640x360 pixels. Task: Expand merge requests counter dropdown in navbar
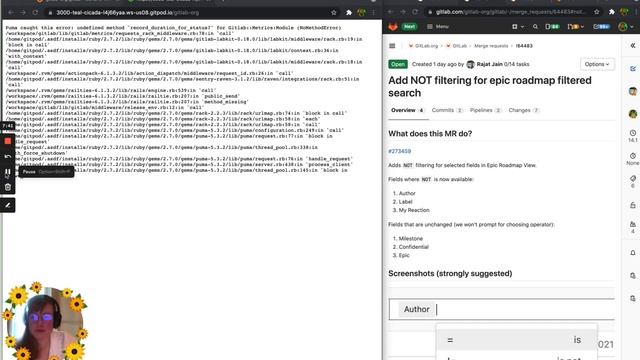(576, 27)
